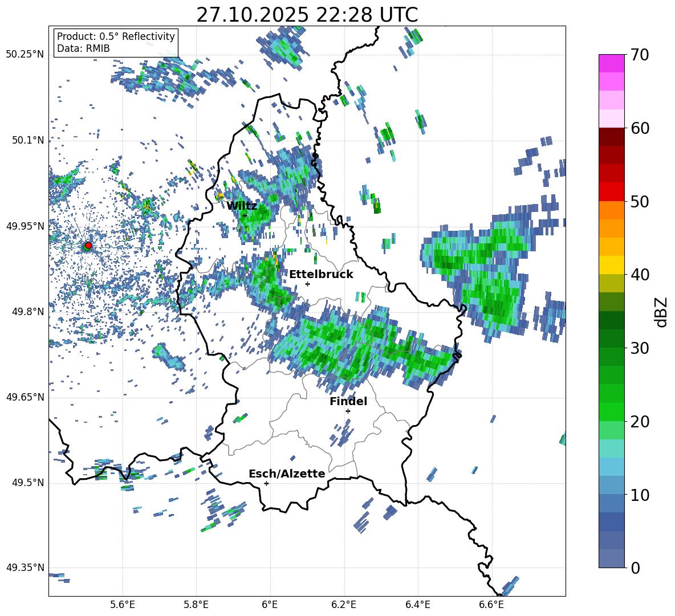Click the 50.25°N latitude label
The image size is (675, 616).
[x=25, y=55]
